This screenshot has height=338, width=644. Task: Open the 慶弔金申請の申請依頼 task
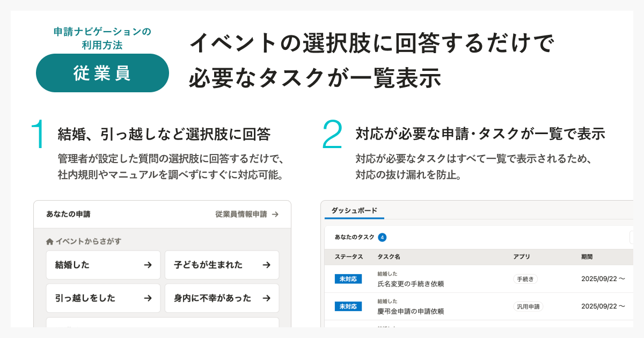[x=411, y=311]
